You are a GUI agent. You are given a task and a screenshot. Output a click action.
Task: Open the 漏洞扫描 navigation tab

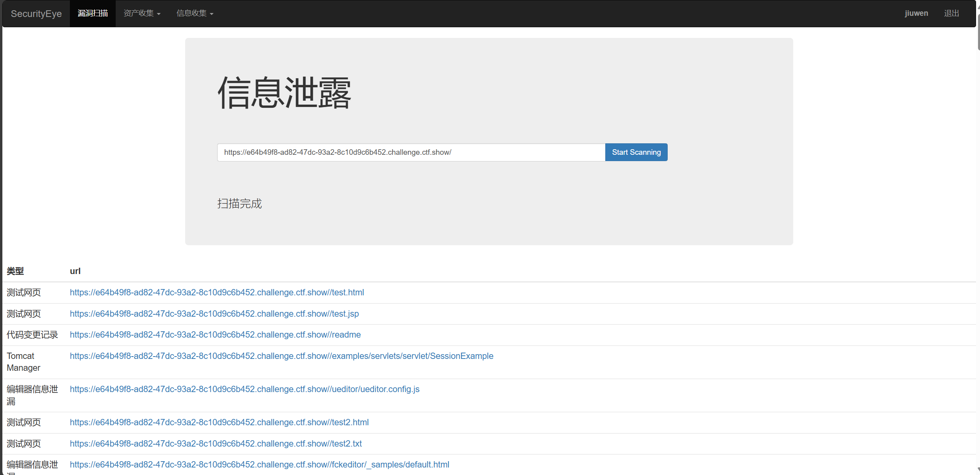(x=93, y=13)
